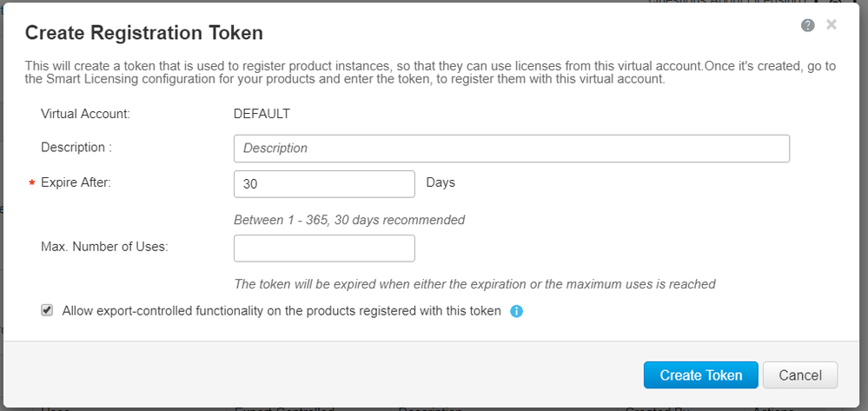Click the token expiration note text

(x=475, y=284)
